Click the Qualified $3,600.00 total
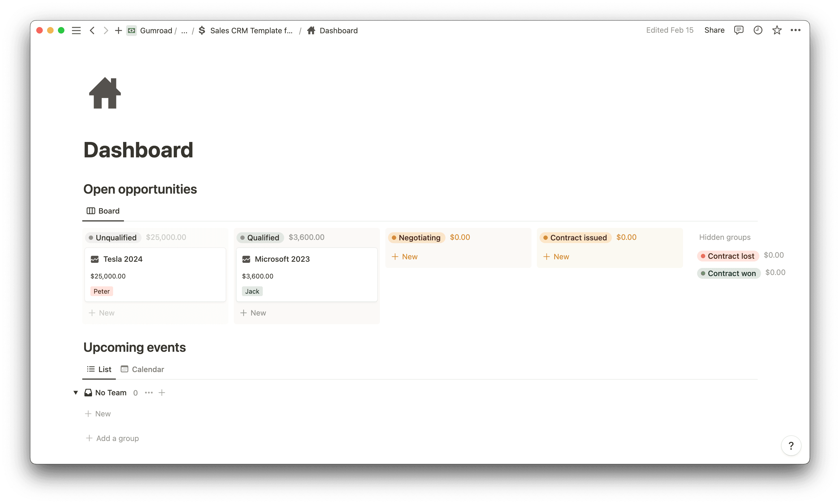The image size is (840, 504). pos(307,237)
